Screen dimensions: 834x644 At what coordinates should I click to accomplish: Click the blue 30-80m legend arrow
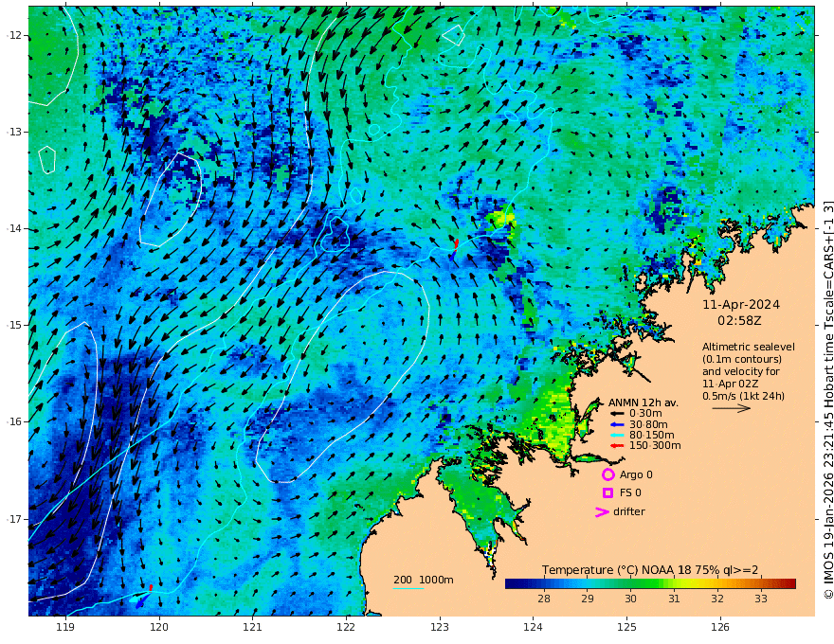pyautogui.click(x=616, y=424)
